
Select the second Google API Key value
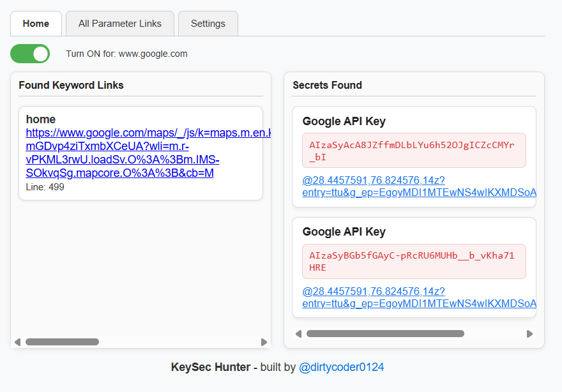[413, 261]
